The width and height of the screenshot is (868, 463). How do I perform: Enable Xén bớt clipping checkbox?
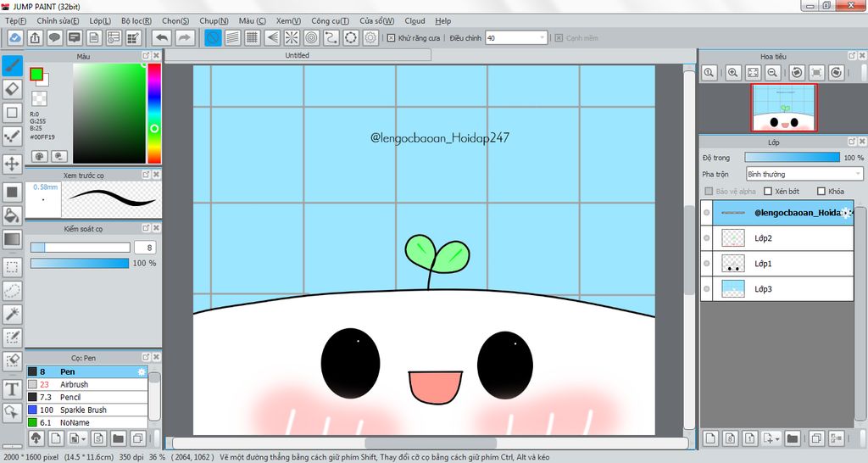point(768,191)
